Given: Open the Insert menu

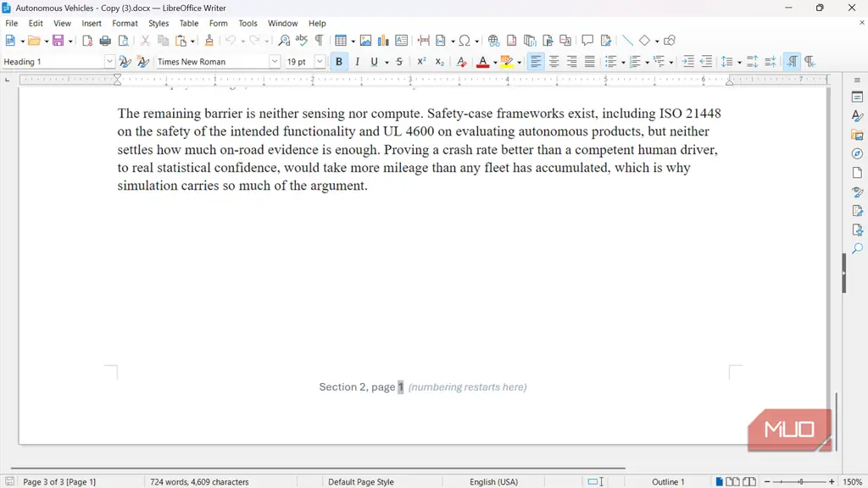Looking at the screenshot, I should click(92, 23).
